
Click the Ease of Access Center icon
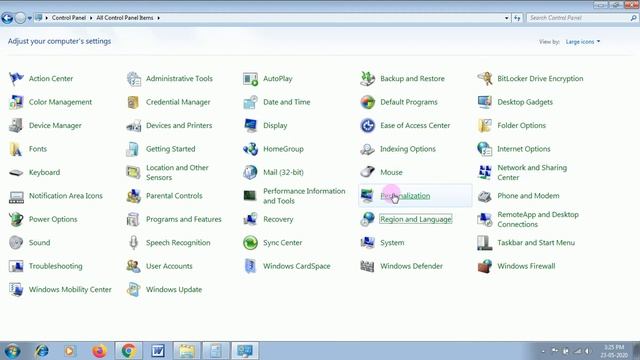[367, 125]
